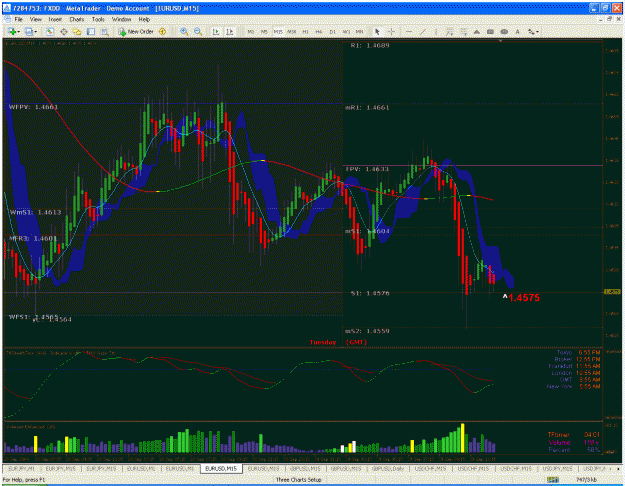Screen dimensions: 625x486
Task: Toggle chart auto scroll icon
Action: (x=216, y=31)
